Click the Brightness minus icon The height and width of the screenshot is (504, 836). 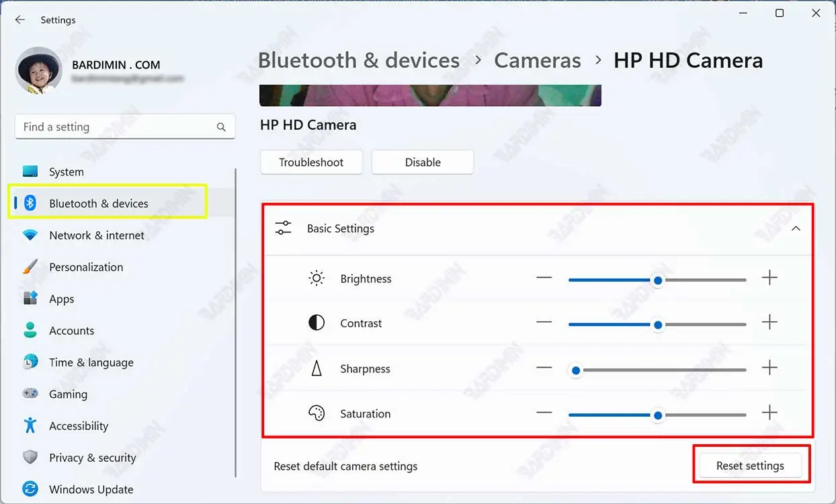[544, 278]
